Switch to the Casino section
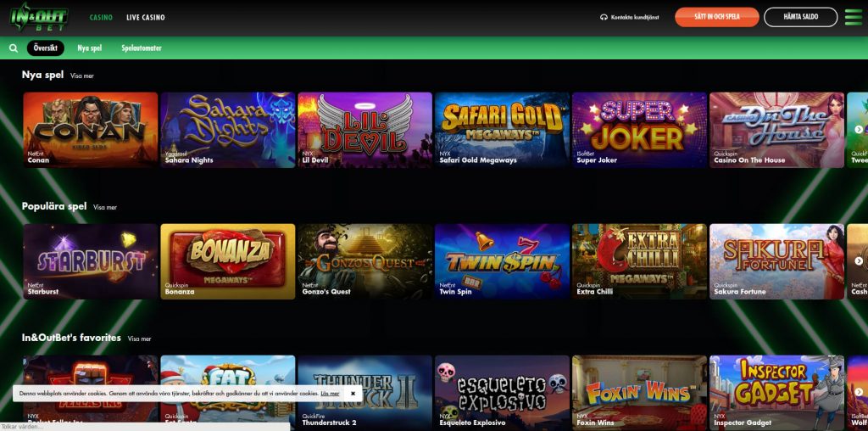868x431 pixels. point(101,17)
